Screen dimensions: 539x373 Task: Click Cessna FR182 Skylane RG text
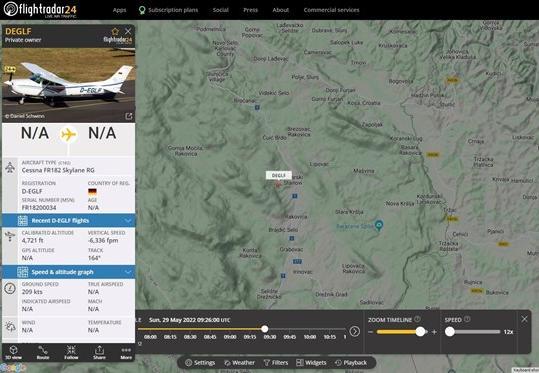(x=58, y=170)
